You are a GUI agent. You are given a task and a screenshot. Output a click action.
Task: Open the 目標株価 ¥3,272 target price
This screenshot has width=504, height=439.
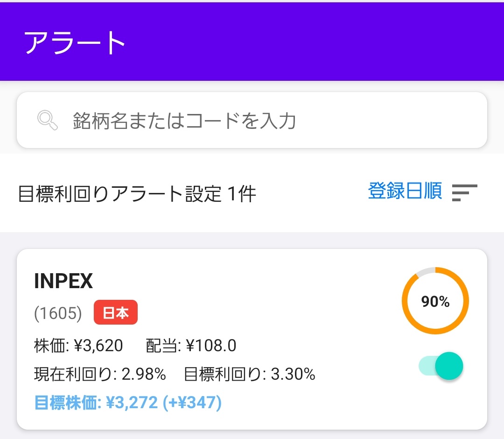tap(96, 403)
